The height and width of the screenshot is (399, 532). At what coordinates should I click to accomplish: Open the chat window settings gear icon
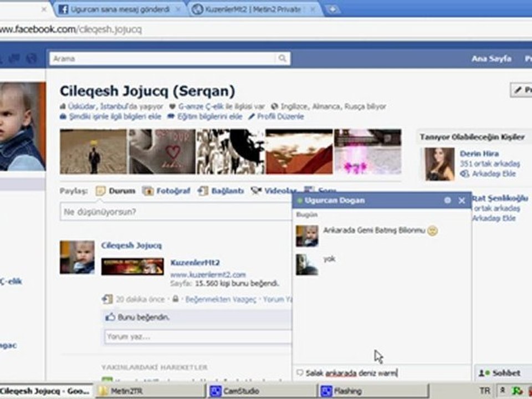[x=448, y=200]
